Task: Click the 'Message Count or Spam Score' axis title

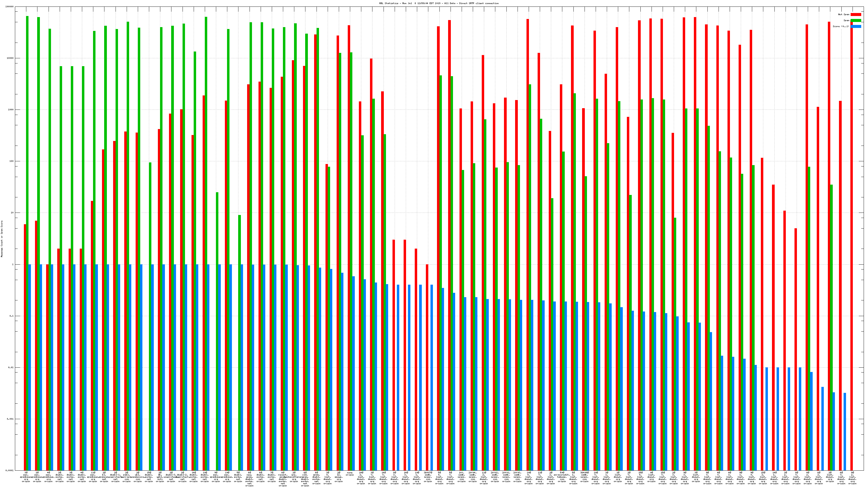Action: [x=2, y=239]
